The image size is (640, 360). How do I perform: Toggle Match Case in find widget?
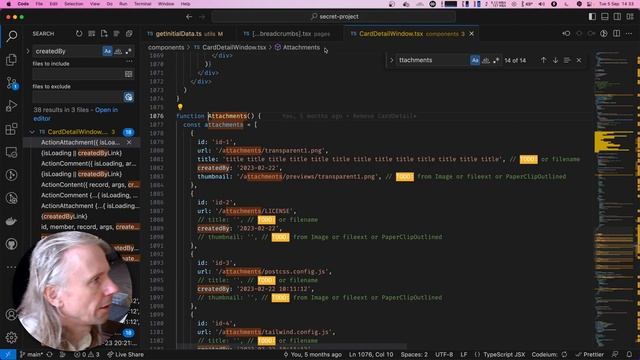click(475, 60)
